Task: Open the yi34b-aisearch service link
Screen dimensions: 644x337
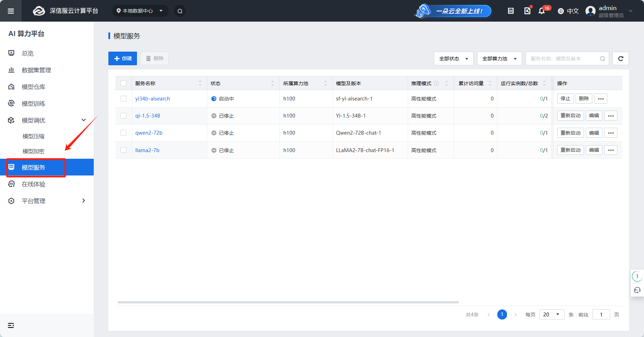Action: pyautogui.click(x=153, y=99)
